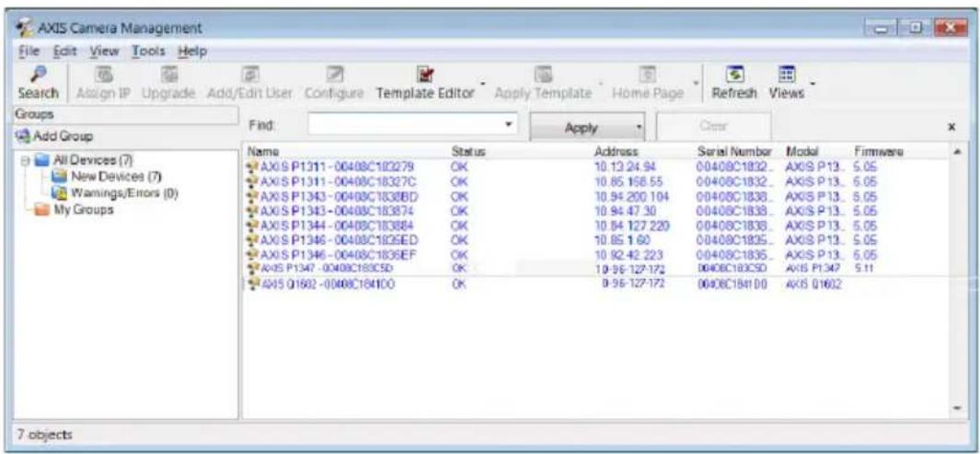Open the Template Editor dropdown arrow
Image resolution: width=980 pixels, height=454 pixels.
pyautogui.click(x=482, y=84)
